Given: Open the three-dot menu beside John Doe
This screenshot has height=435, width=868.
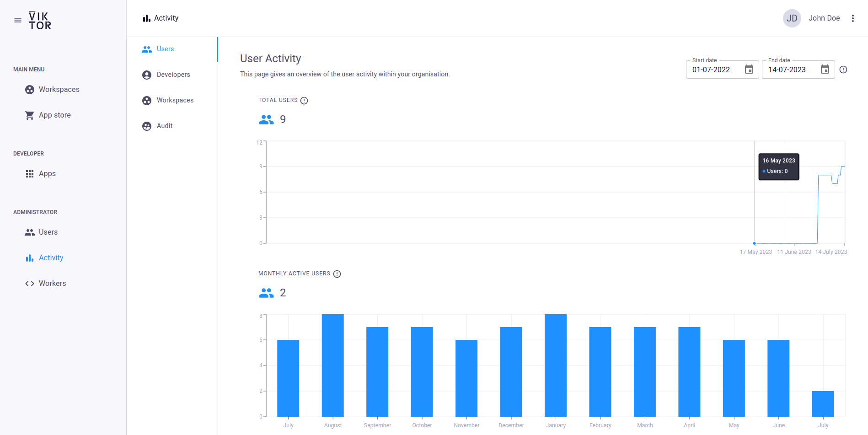Looking at the screenshot, I should (x=852, y=18).
